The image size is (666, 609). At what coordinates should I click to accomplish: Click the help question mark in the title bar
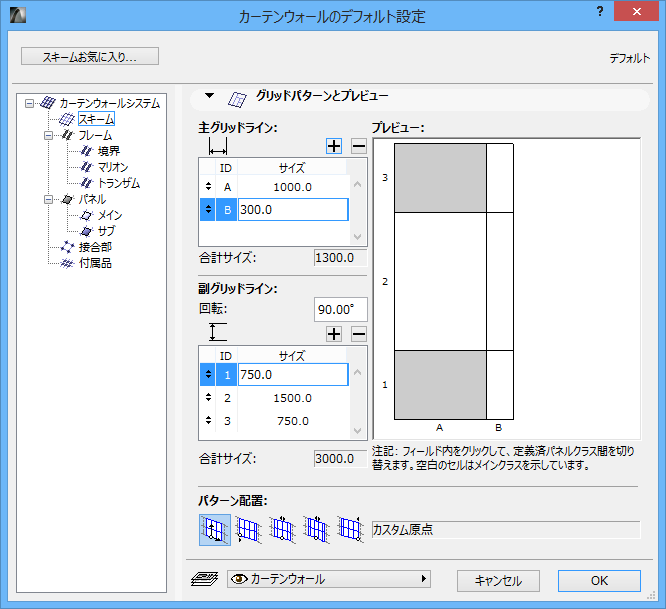pyautogui.click(x=600, y=12)
